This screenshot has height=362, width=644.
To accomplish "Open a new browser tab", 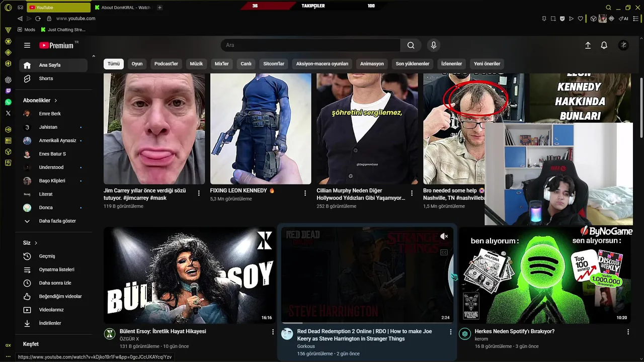I will [159, 8].
